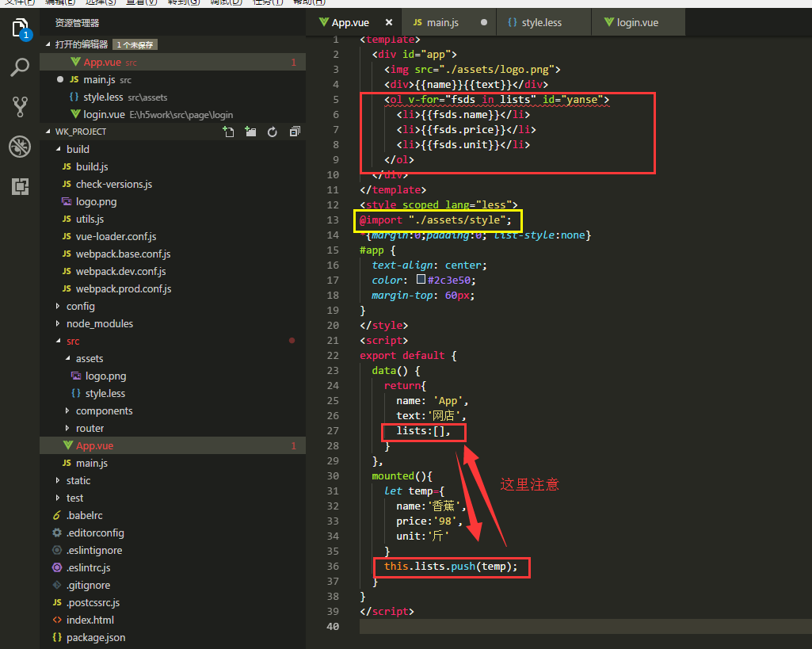The height and width of the screenshot is (649, 812).
Task: Place cursor on 'export default {' code
Action: [x=408, y=356]
